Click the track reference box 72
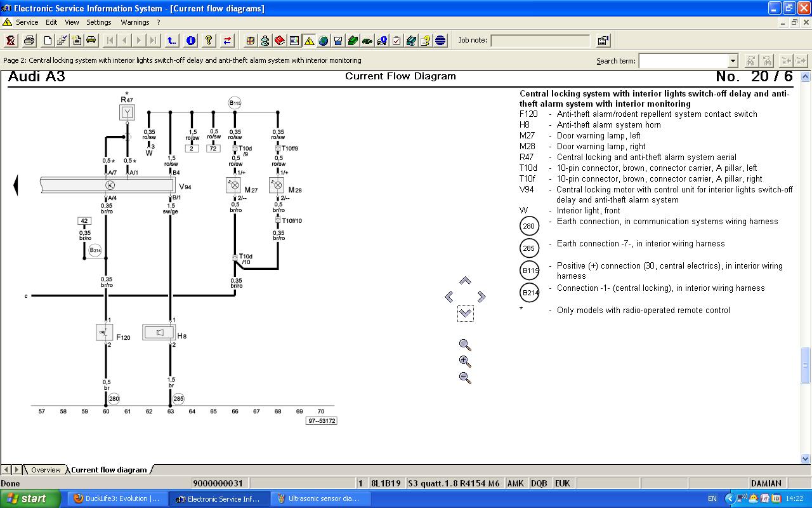812x508 pixels. tap(213, 148)
